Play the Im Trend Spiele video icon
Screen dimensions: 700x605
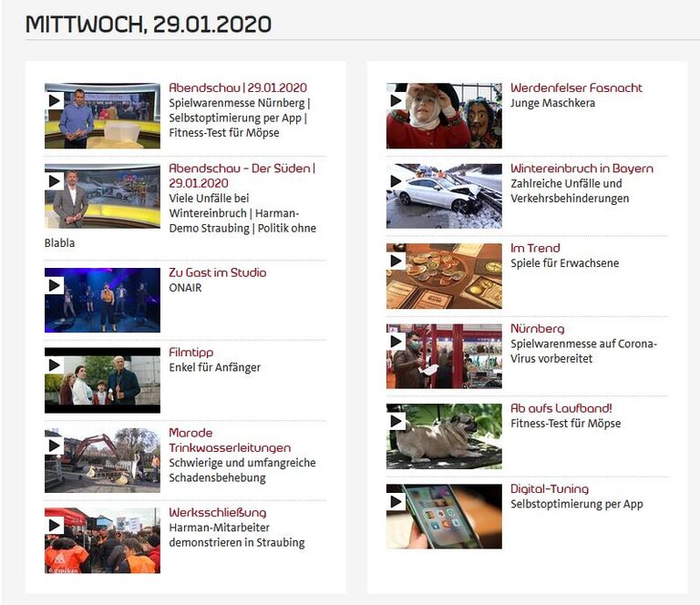click(396, 261)
